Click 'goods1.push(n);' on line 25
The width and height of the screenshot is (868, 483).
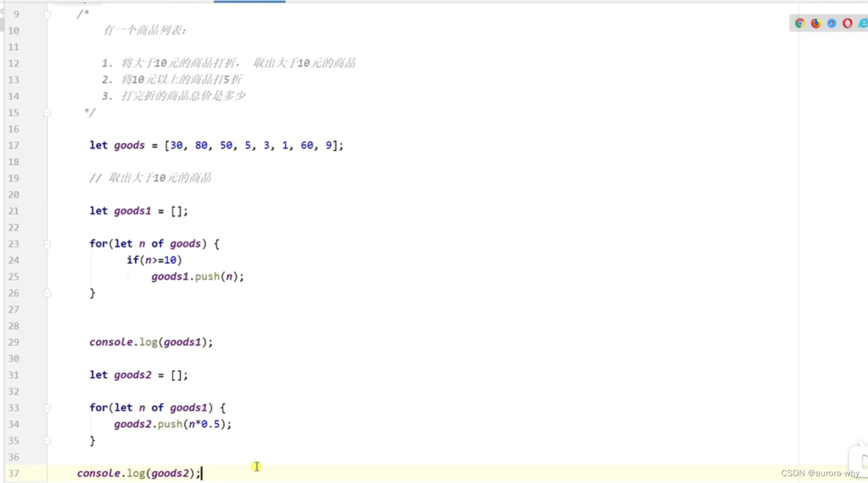point(197,277)
